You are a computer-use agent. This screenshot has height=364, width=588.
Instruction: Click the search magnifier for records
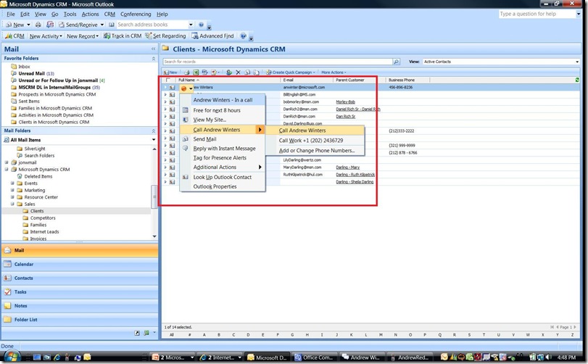pyautogui.click(x=396, y=62)
